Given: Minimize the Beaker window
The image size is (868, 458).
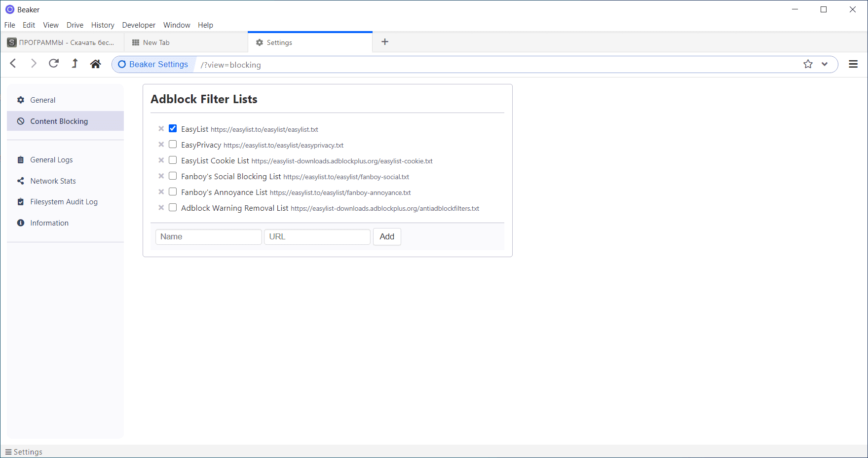Looking at the screenshot, I should coord(795,9).
